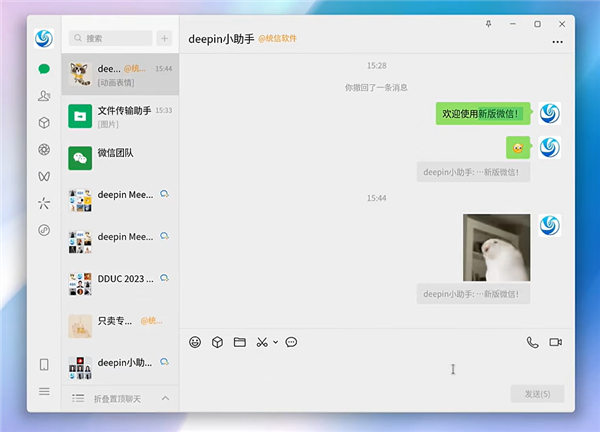The height and width of the screenshot is (432, 600).
Task: Open the three-dot chat info menu
Action: 557,42
